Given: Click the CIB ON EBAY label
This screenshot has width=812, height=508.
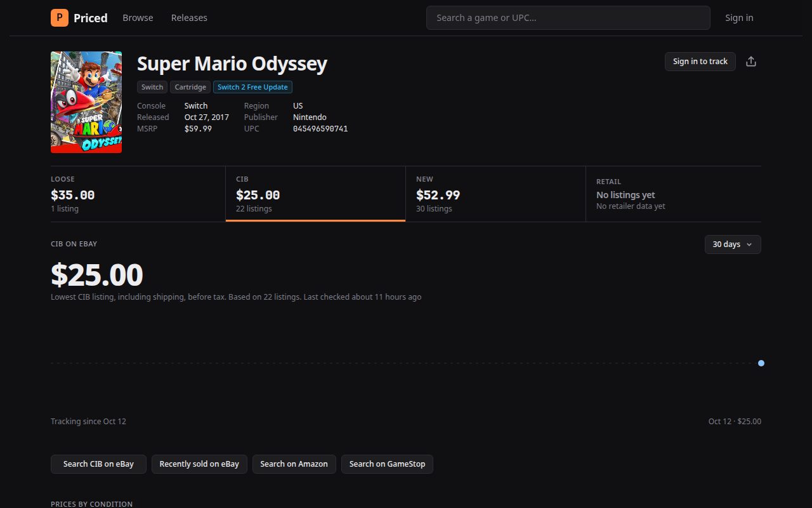Looking at the screenshot, I should (74, 244).
